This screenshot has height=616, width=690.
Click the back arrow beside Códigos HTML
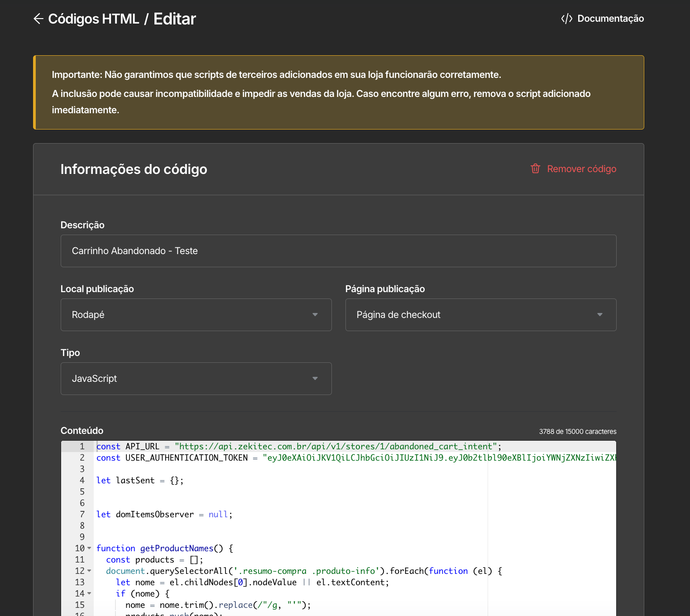pyautogui.click(x=38, y=19)
